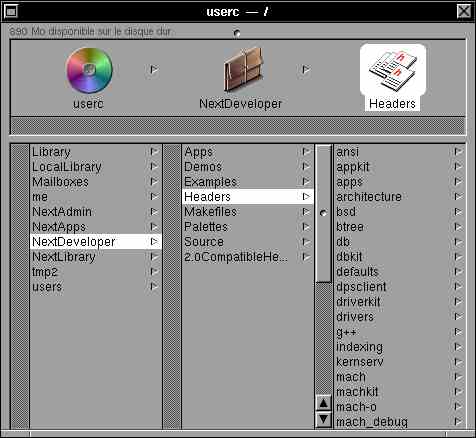This screenshot has width=476, height=438.
Task: Open the Source folder entry
Action: (248, 242)
